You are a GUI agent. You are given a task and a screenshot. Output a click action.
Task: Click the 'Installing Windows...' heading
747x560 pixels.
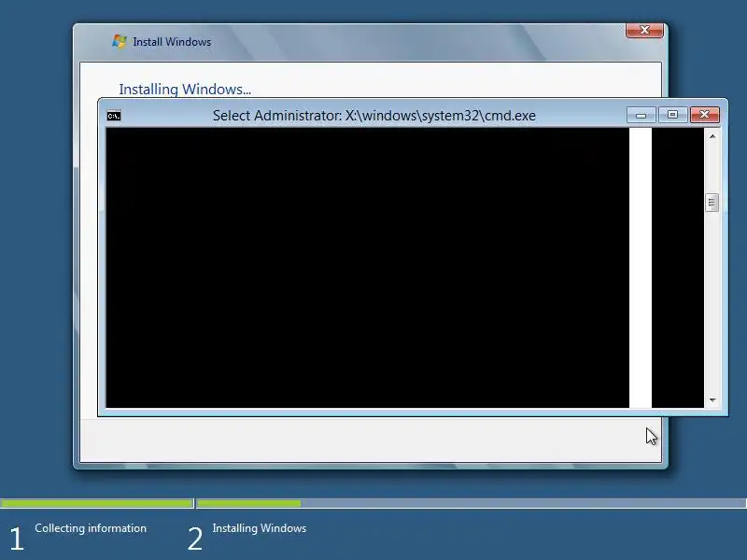click(185, 89)
